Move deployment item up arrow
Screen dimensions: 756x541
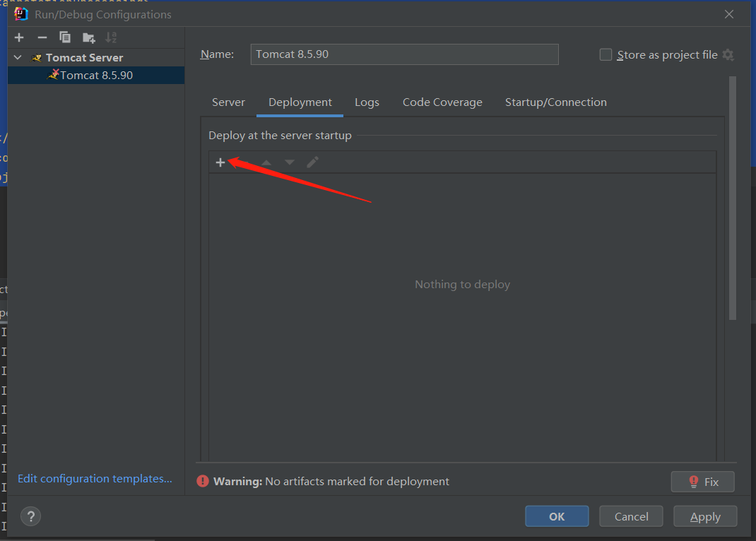pos(266,162)
